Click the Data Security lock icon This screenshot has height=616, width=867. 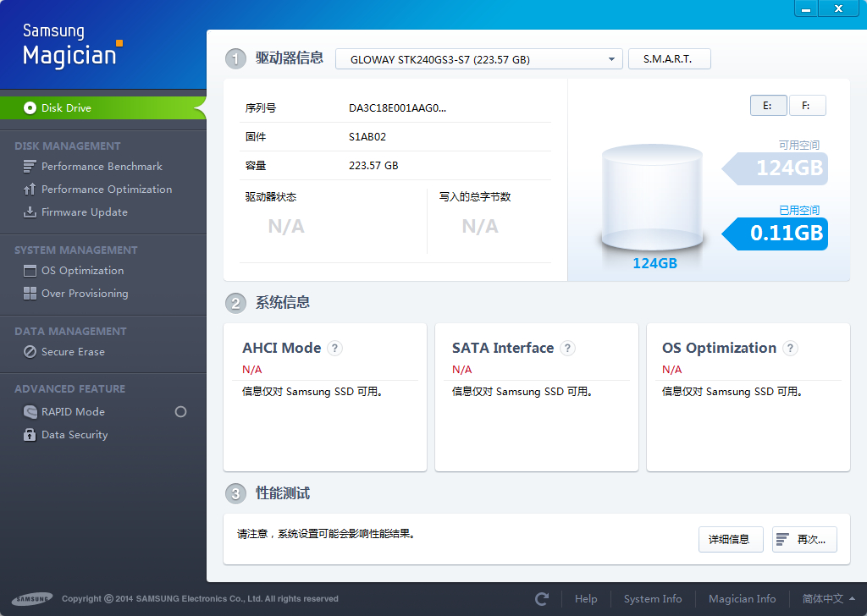(x=30, y=435)
